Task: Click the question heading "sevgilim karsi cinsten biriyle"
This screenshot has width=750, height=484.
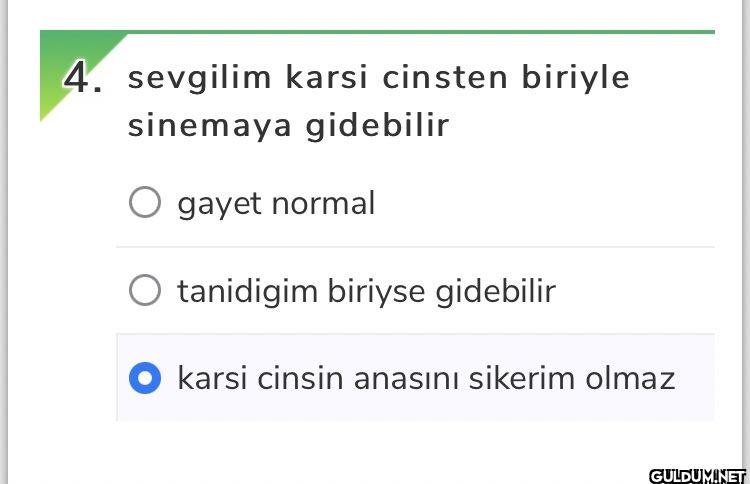Action: pyautogui.click(x=379, y=78)
